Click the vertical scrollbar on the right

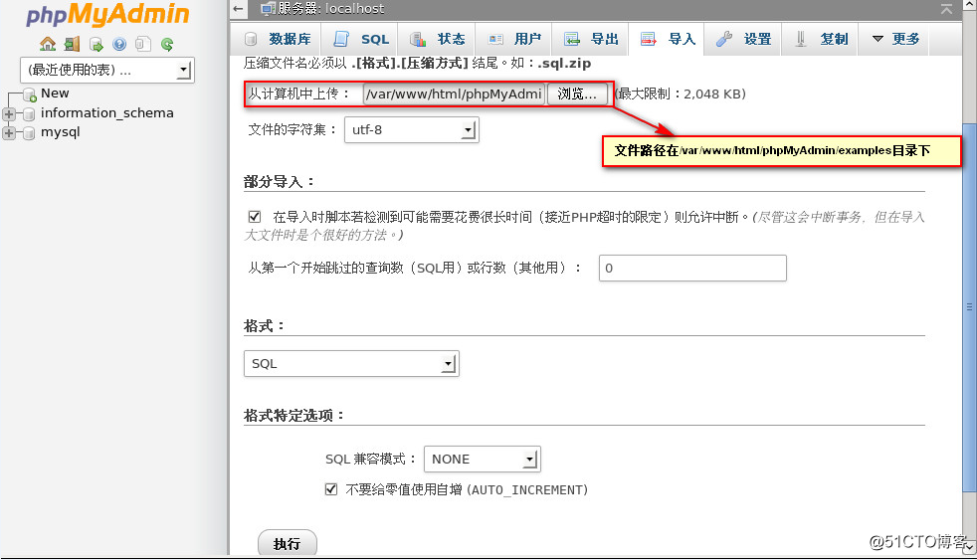coord(969,306)
